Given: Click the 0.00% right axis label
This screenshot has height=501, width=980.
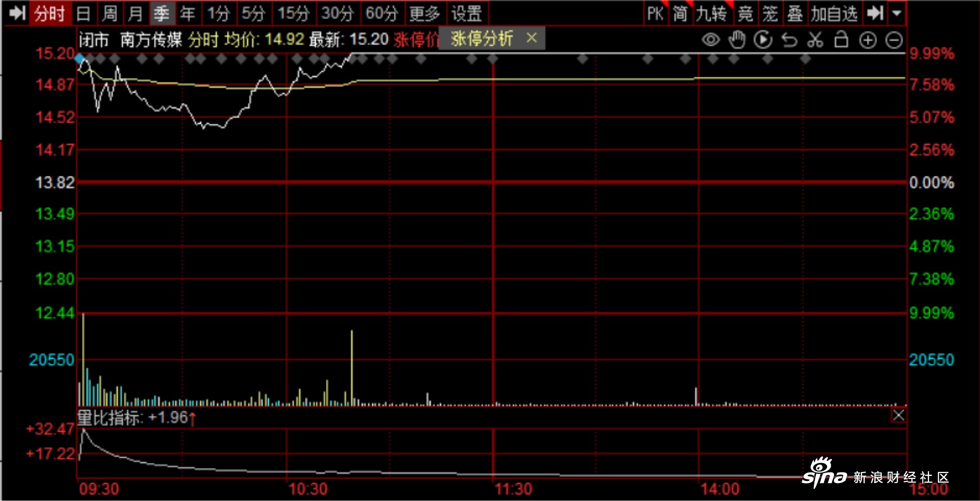Looking at the screenshot, I should click(x=932, y=182).
